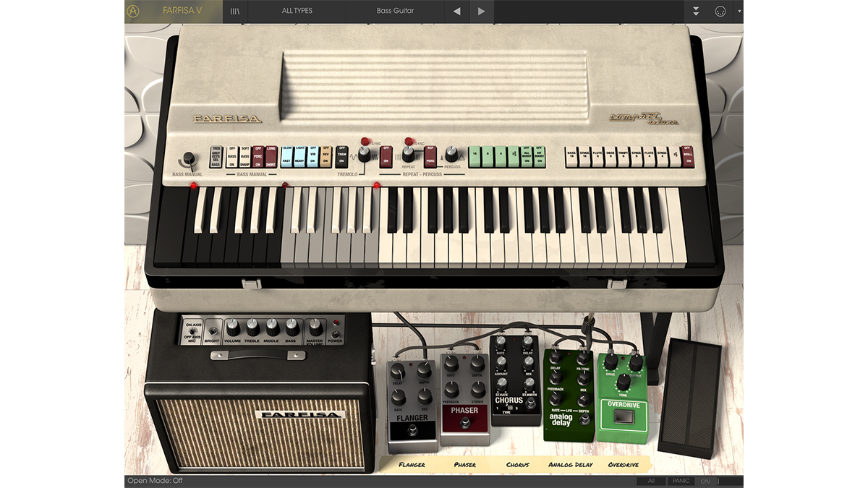Toggle the Rev Off/On tan switch
This screenshot has height=488, width=868.
[x=326, y=157]
